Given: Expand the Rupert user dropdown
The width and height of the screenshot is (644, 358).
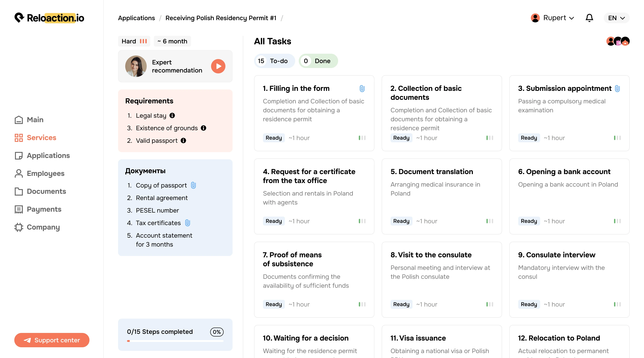Looking at the screenshot, I should [x=553, y=18].
